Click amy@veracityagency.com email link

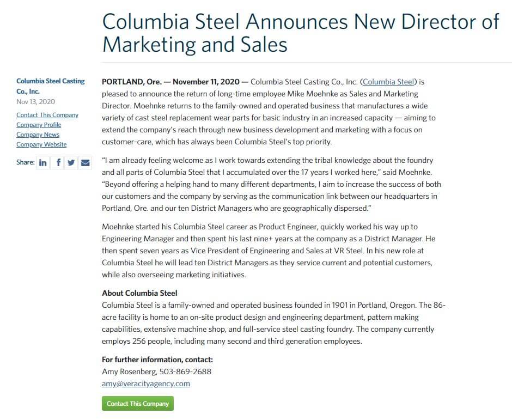pyautogui.click(x=145, y=384)
